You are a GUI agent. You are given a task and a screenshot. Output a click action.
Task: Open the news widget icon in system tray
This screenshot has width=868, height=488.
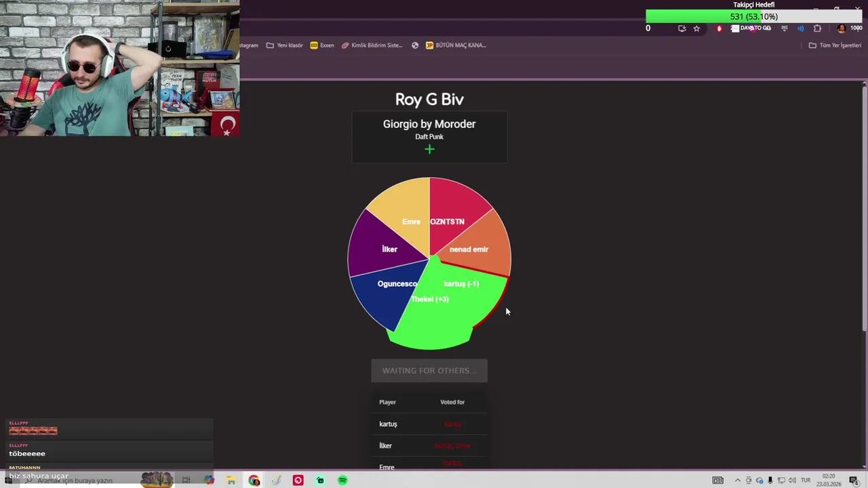point(717,481)
